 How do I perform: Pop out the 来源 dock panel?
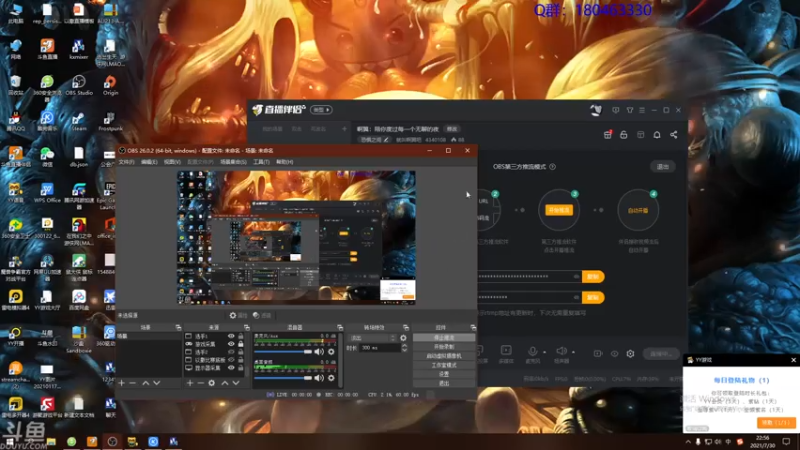pos(246,328)
